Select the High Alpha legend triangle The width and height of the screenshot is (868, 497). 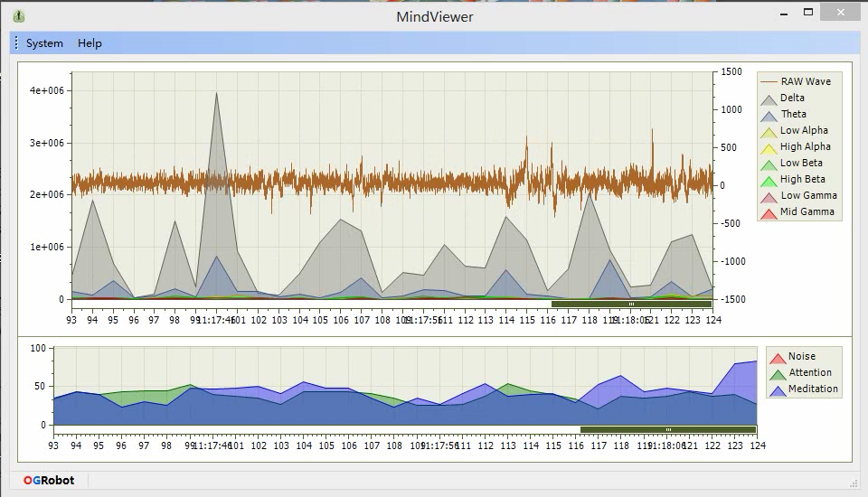769,149
